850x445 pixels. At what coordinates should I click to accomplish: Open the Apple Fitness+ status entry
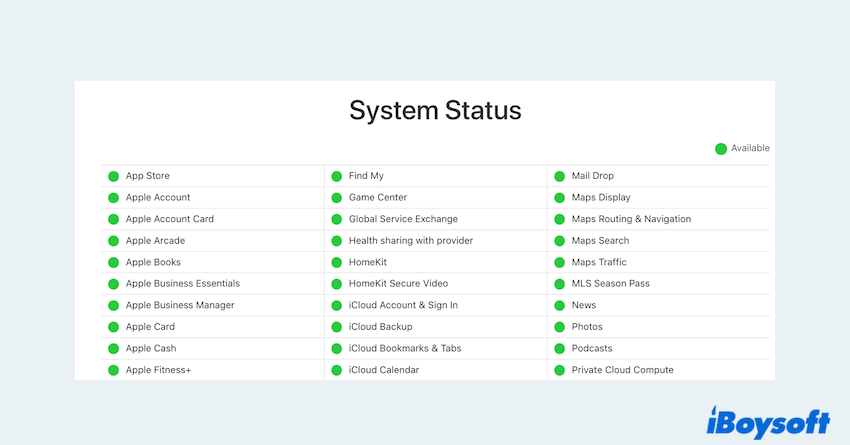[x=158, y=370]
